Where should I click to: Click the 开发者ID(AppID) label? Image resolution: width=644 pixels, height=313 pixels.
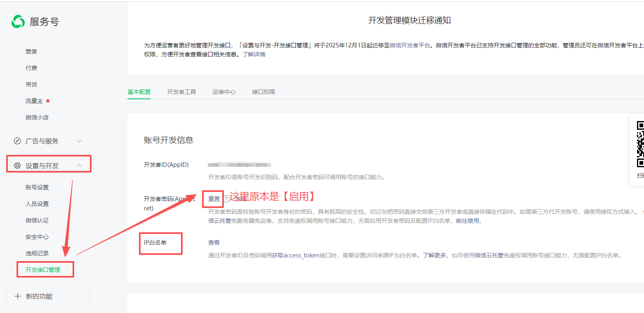166,165
